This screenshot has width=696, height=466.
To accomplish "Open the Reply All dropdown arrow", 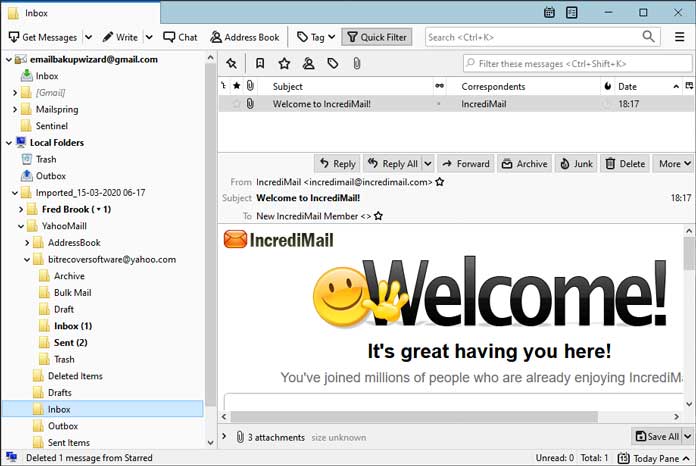I will pos(427,164).
